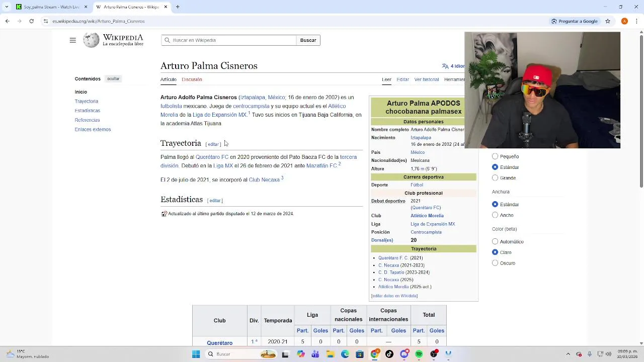Select Grande text size
Screen dimensions: 644x362
[495, 178]
